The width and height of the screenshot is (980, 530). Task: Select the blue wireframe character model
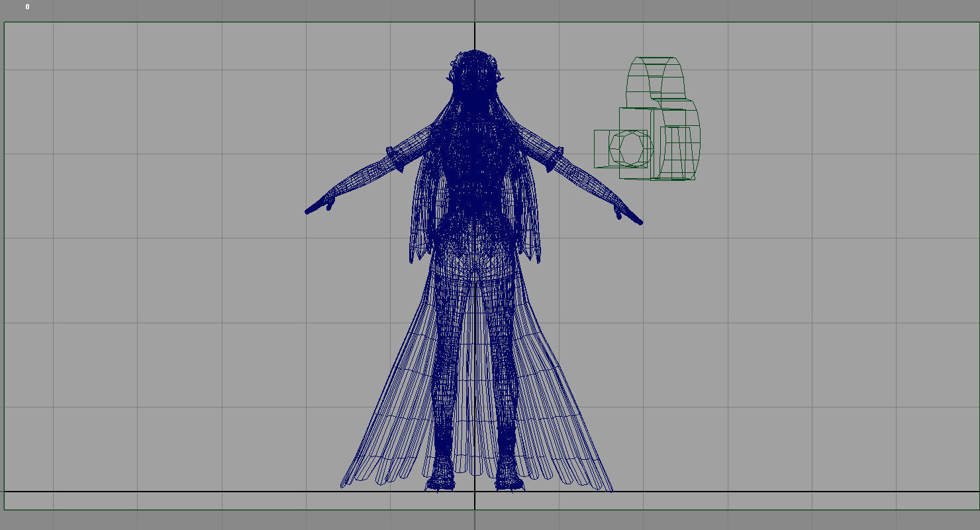pos(473,271)
